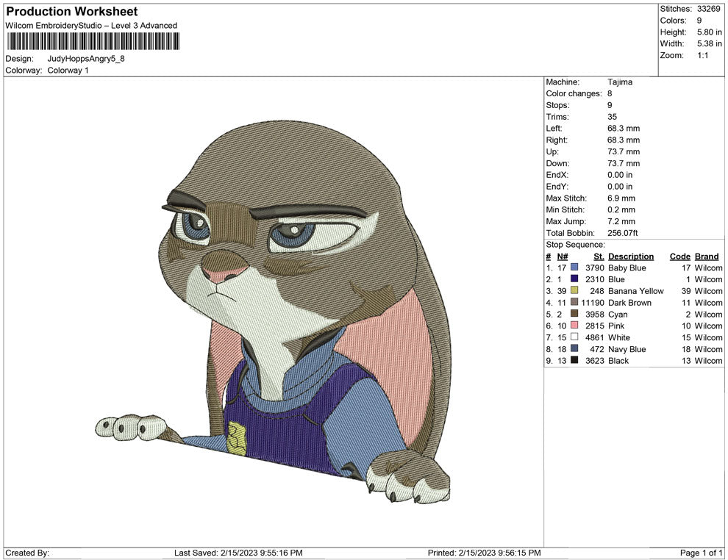Select the Baby Blue color chip

pos(573,268)
